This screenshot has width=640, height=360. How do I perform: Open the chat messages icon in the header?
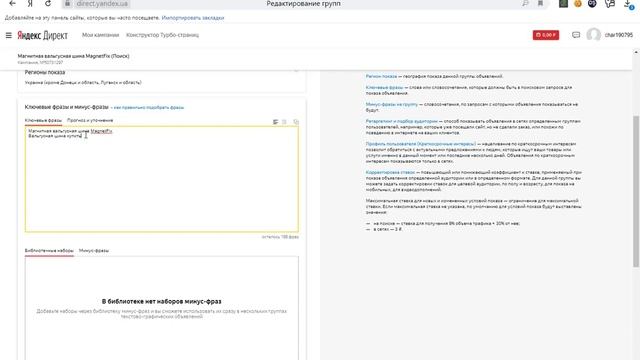pos(576,35)
